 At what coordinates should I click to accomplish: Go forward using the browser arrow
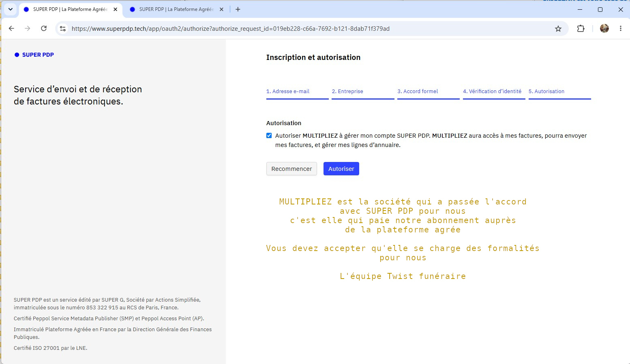tap(28, 28)
